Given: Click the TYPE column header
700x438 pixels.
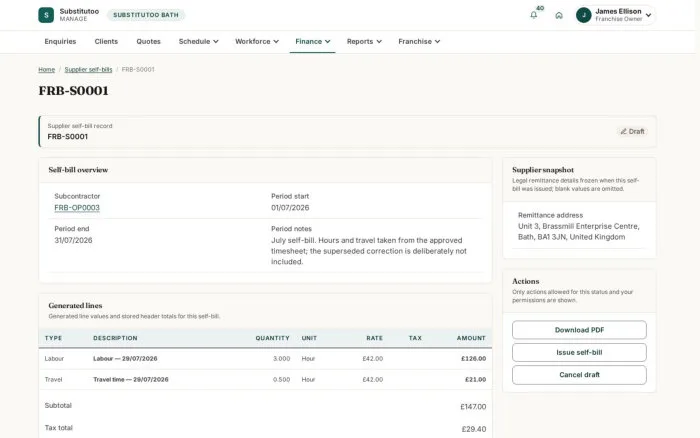Looking at the screenshot, I should 54,338.
